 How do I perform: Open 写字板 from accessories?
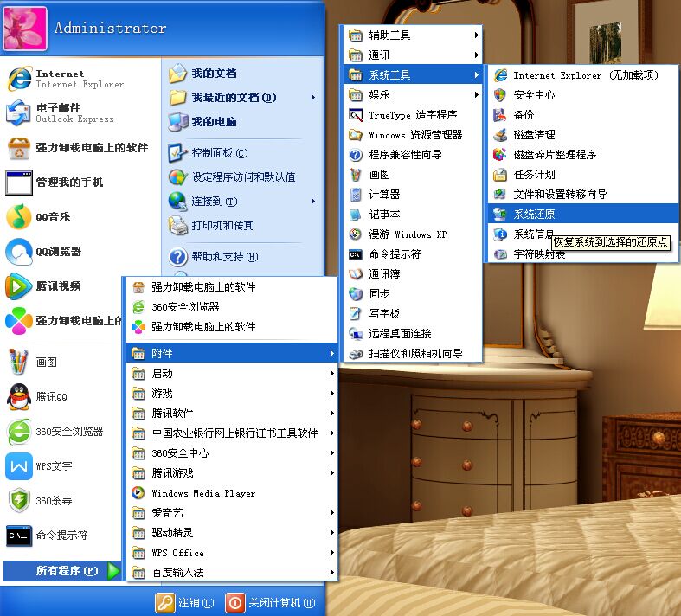pyautogui.click(x=413, y=314)
